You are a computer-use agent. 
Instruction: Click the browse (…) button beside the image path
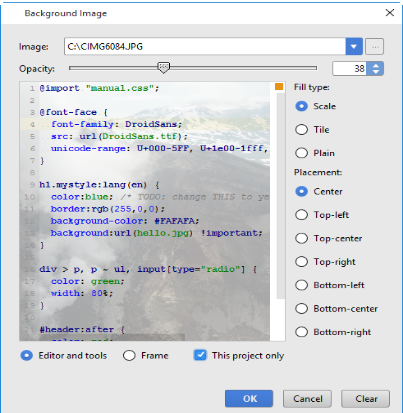375,46
